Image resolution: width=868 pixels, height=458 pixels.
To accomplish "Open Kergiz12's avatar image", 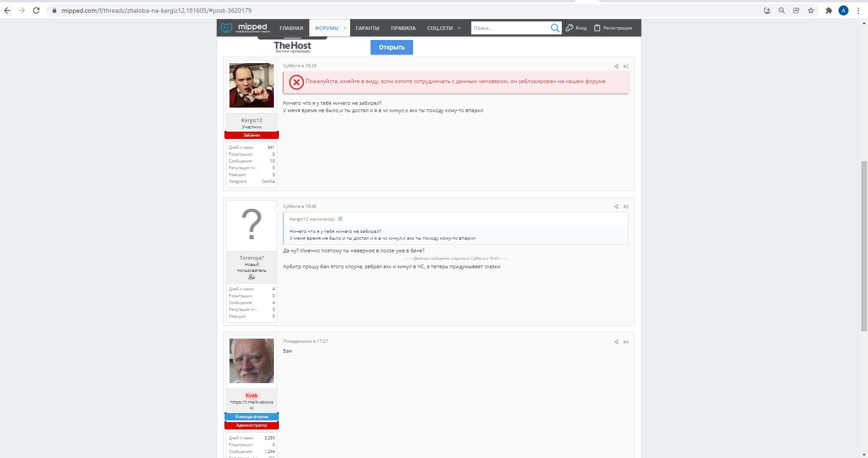I will click(x=252, y=85).
